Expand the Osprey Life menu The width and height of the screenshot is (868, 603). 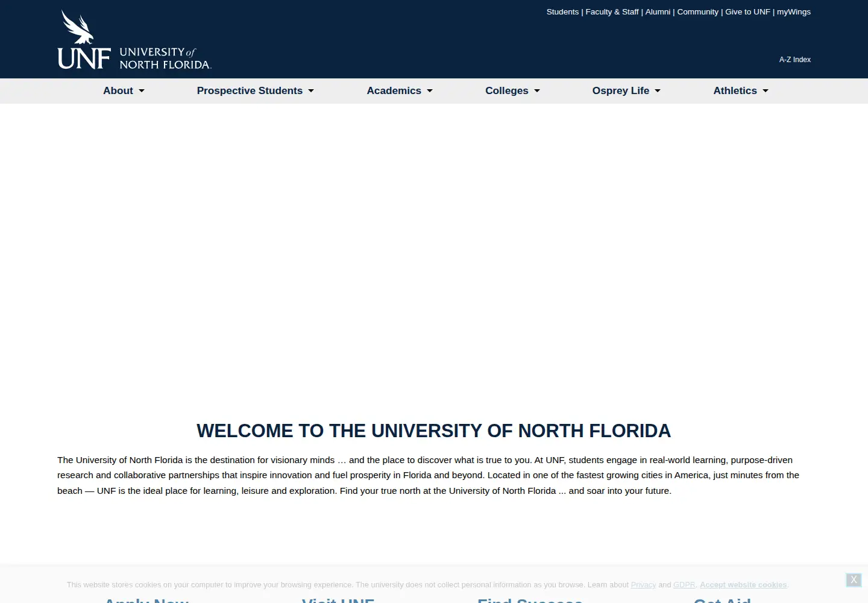[x=626, y=91]
